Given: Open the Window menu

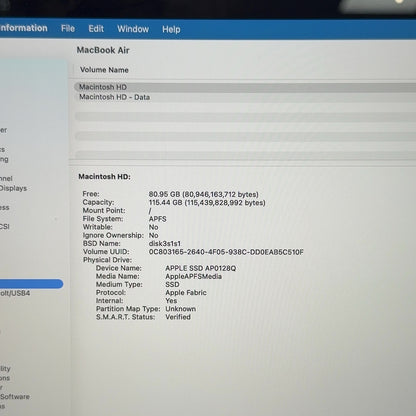Looking at the screenshot, I should 133,29.
